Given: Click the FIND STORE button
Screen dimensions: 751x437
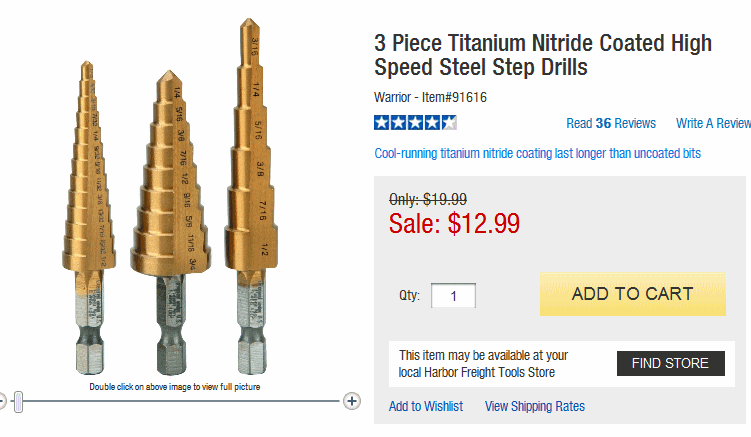Looking at the screenshot, I should click(670, 363).
